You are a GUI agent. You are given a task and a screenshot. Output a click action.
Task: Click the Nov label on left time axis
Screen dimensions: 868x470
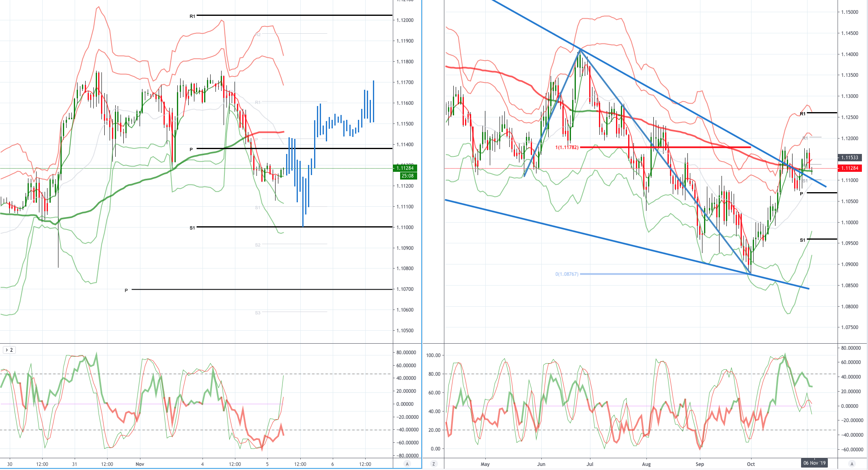point(140,464)
